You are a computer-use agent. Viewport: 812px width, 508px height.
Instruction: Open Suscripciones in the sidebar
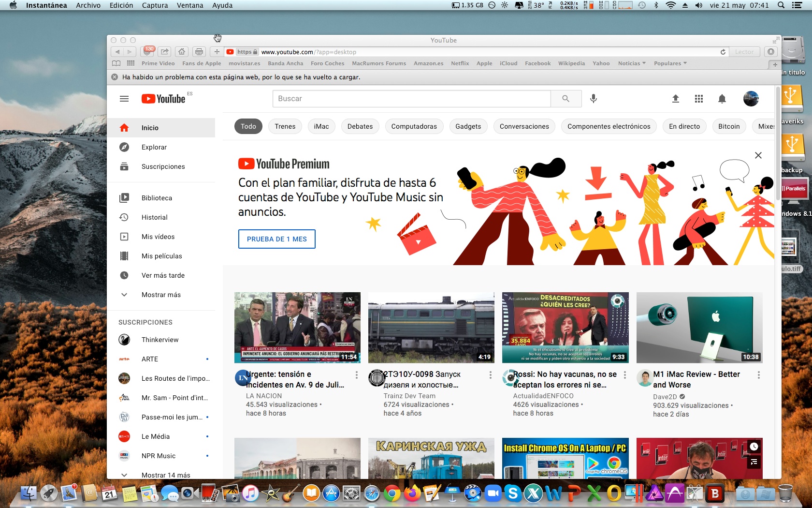(x=161, y=166)
